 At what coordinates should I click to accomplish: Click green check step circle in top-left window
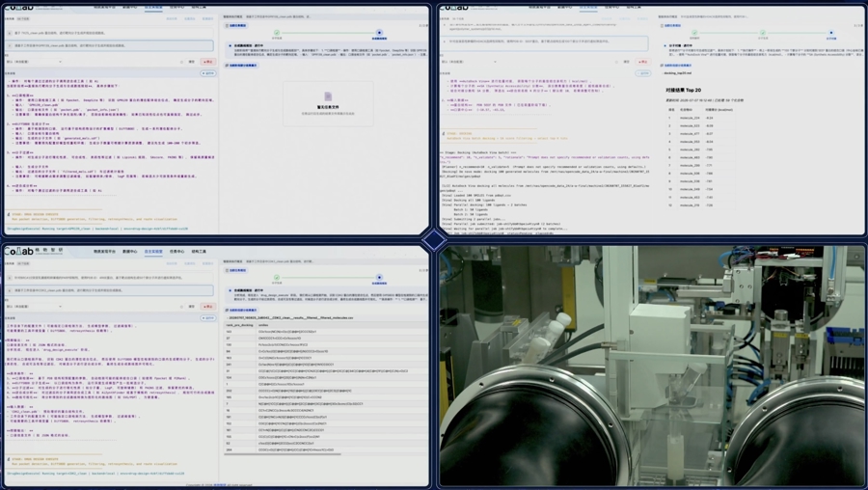click(x=277, y=33)
